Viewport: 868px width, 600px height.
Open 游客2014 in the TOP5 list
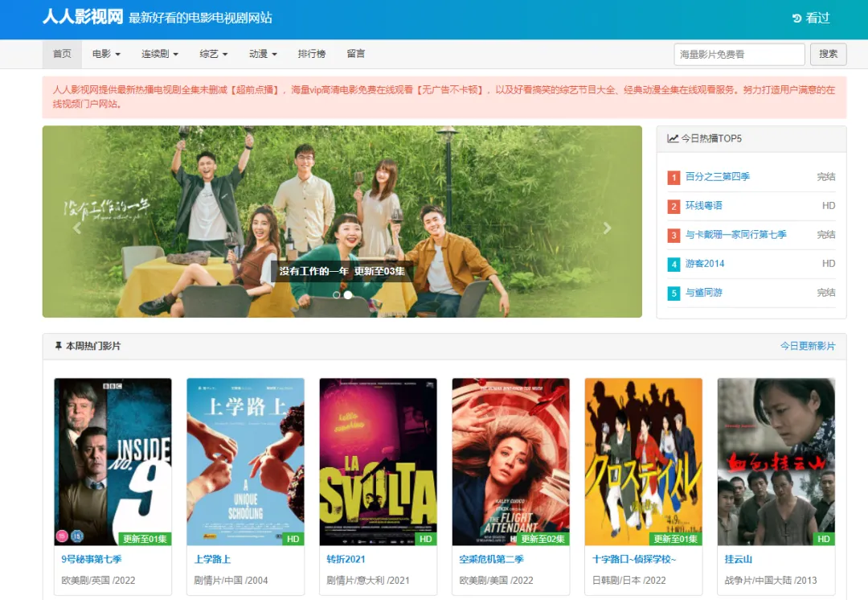(705, 264)
